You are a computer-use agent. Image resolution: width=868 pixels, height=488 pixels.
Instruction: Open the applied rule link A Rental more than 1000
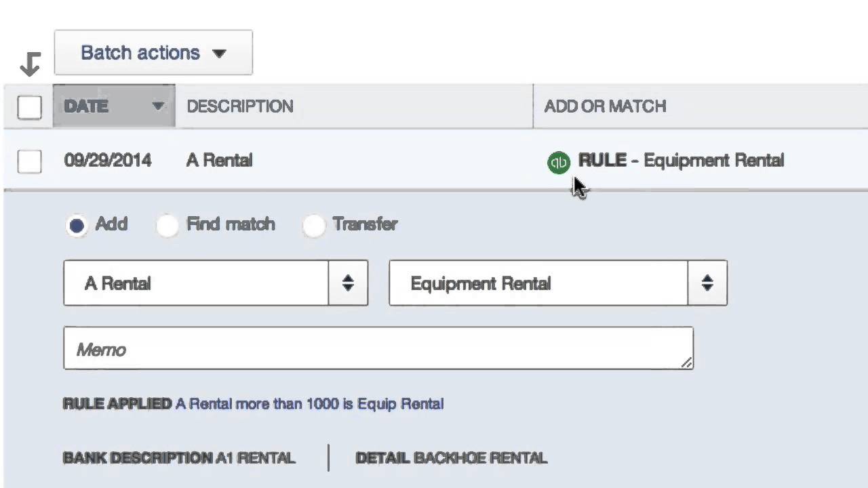[309, 404]
